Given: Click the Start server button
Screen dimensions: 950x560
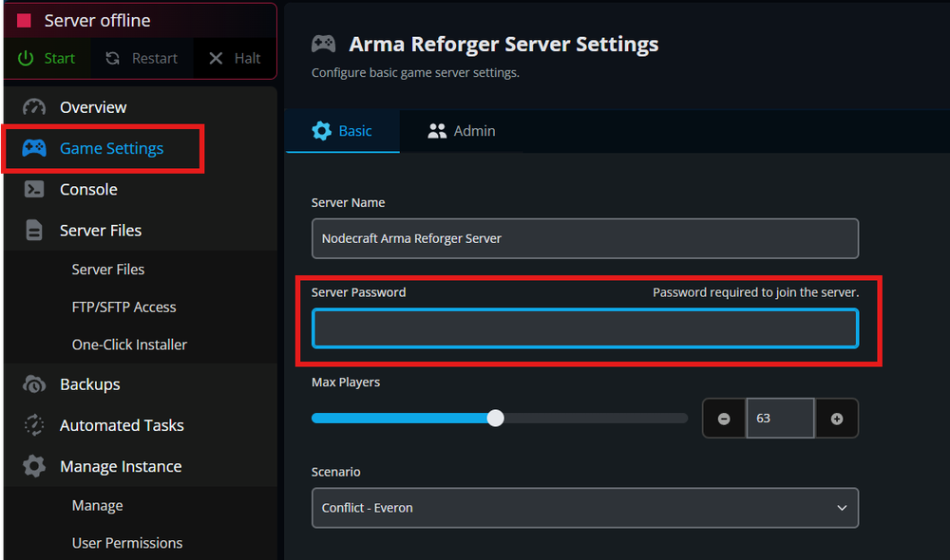Looking at the screenshot, I should pyautogui.click(x=47, y=59).
